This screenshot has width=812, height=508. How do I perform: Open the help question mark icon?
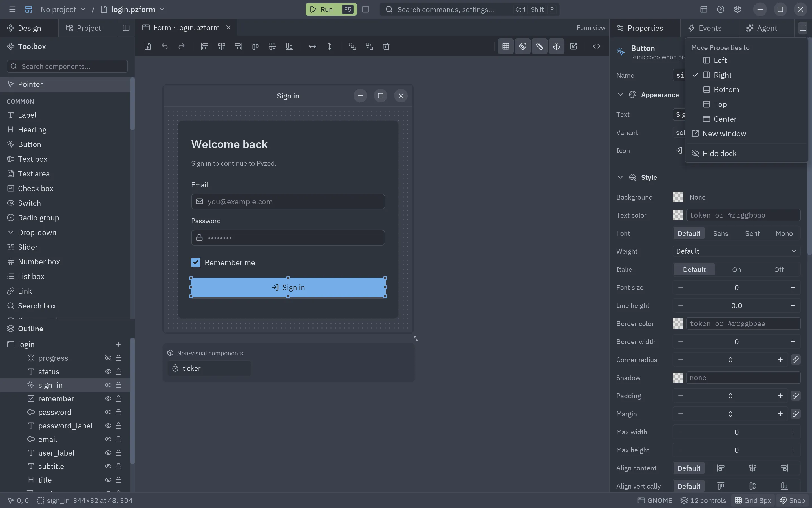tap(720, 9)
